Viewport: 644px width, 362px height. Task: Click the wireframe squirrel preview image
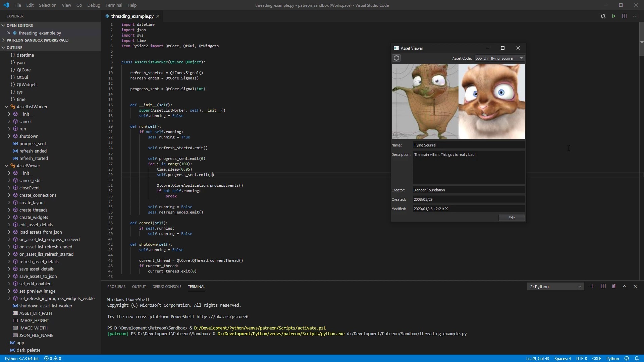point(425,102)
